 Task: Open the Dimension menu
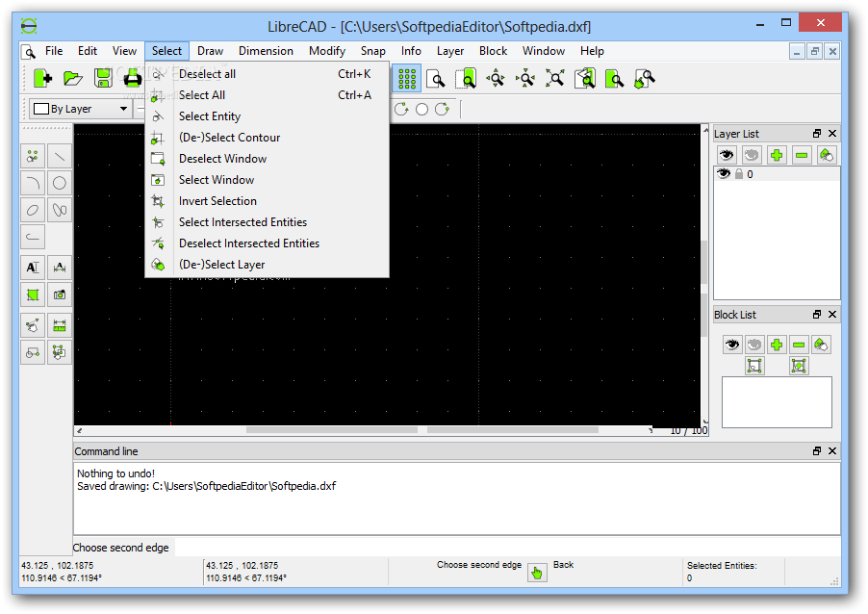[x=266, y=51]
